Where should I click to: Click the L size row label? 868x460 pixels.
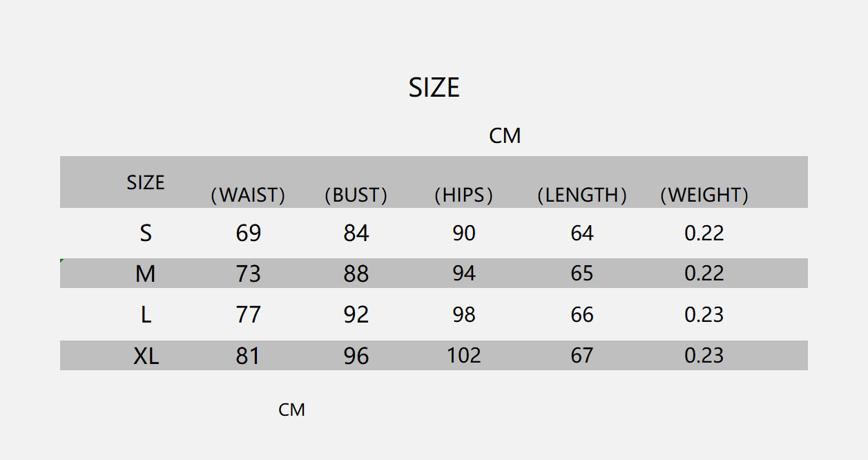point(146,315)
